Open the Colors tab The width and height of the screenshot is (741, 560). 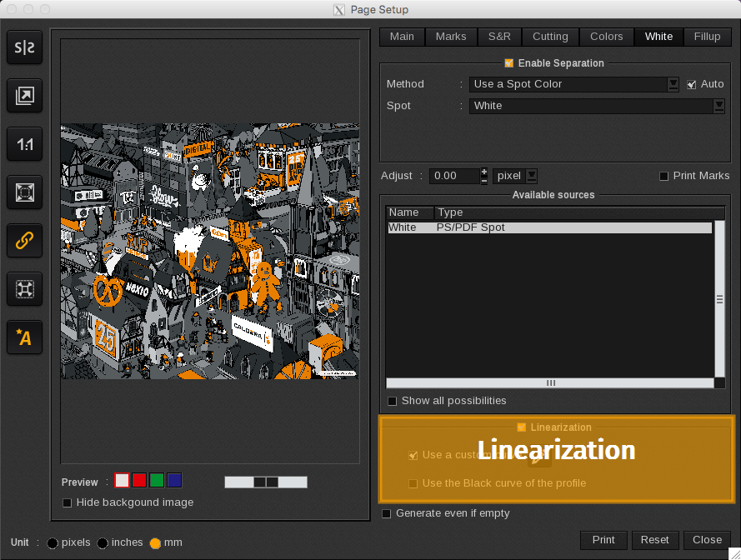[x=606, y=37]
